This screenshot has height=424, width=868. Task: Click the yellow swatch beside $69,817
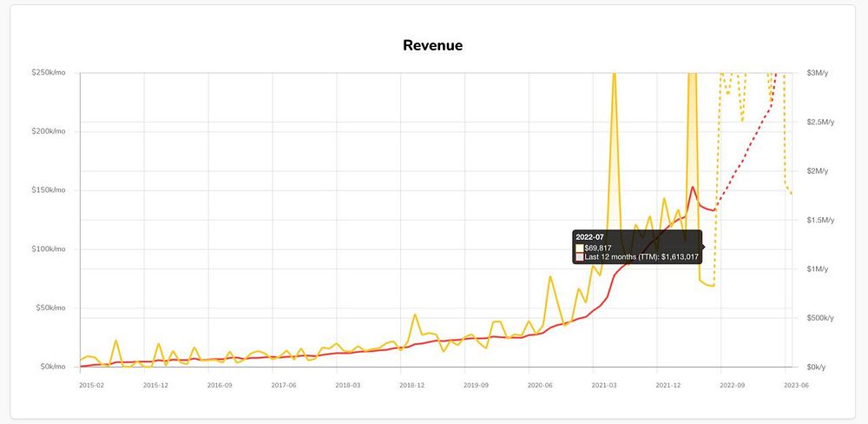580,248
